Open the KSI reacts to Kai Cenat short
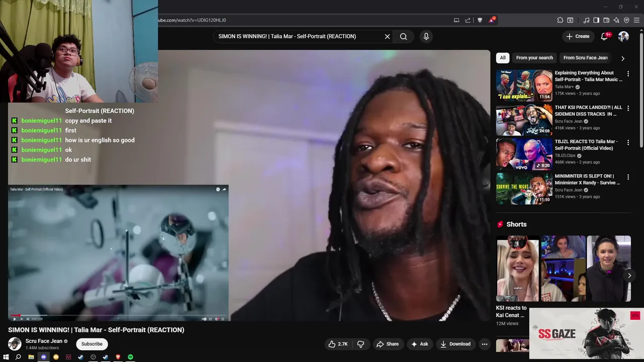 pyautogui.click(x=517, y=268)
